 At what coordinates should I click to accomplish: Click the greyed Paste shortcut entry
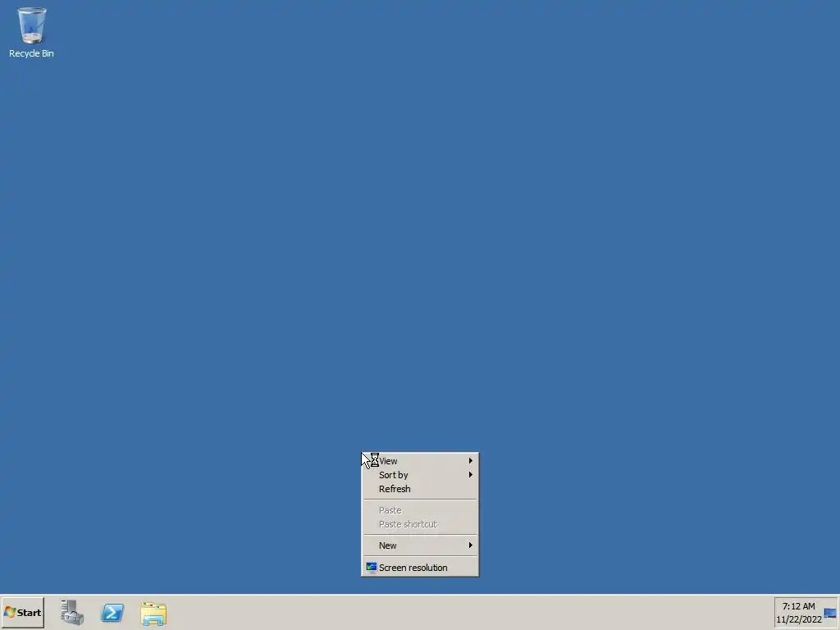click(x=420, y=524)
